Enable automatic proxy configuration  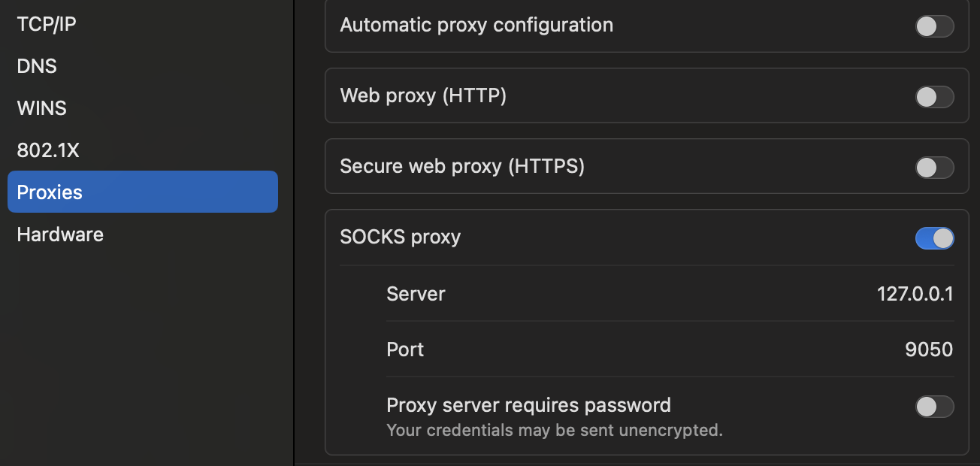(934, 26)
